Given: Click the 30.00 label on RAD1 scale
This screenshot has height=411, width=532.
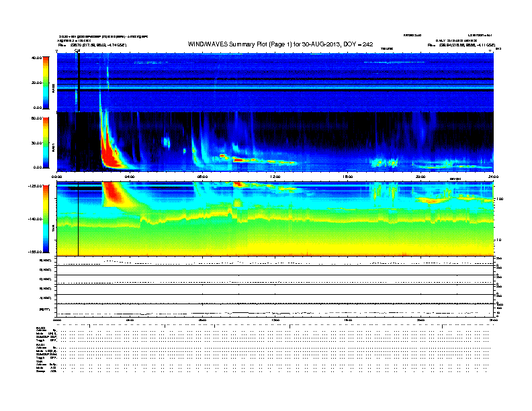Looking at the screenshot, I should click(37, 143).
